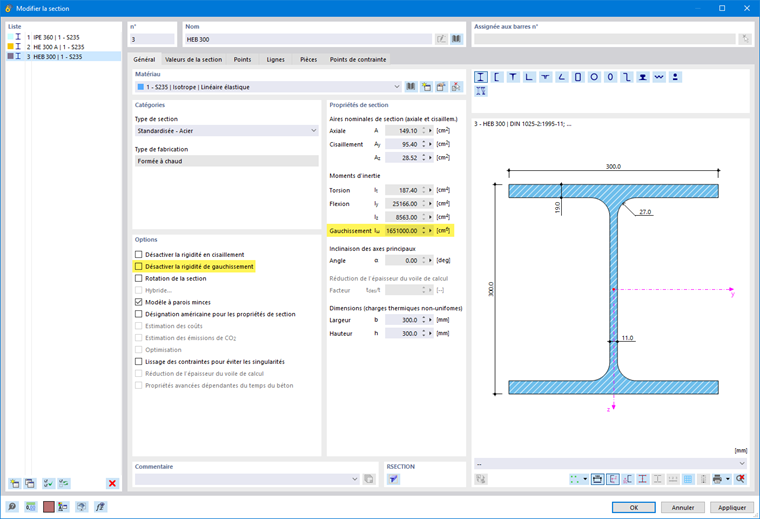
Task: Click arrow next to Axiale A value
Action: pos(430,131)
